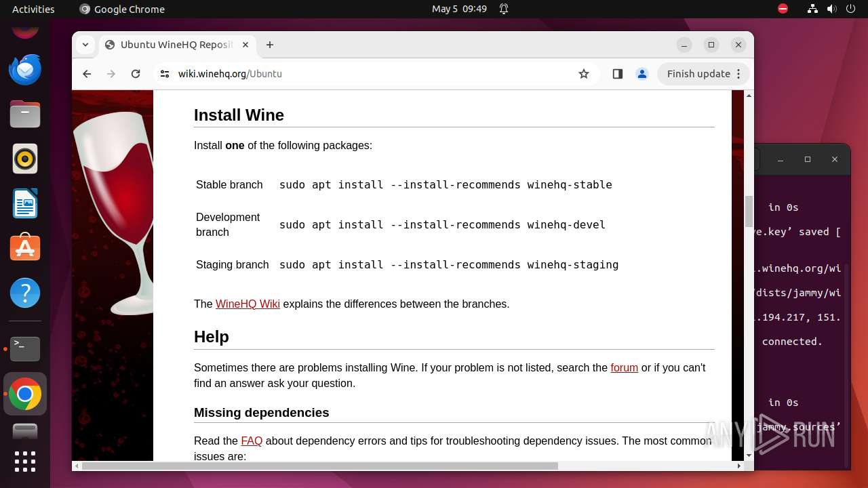Image resolution: width=868 pixels, height=488 pixels.
Task: Open the Files manager in dock
Action: point(25,114)
